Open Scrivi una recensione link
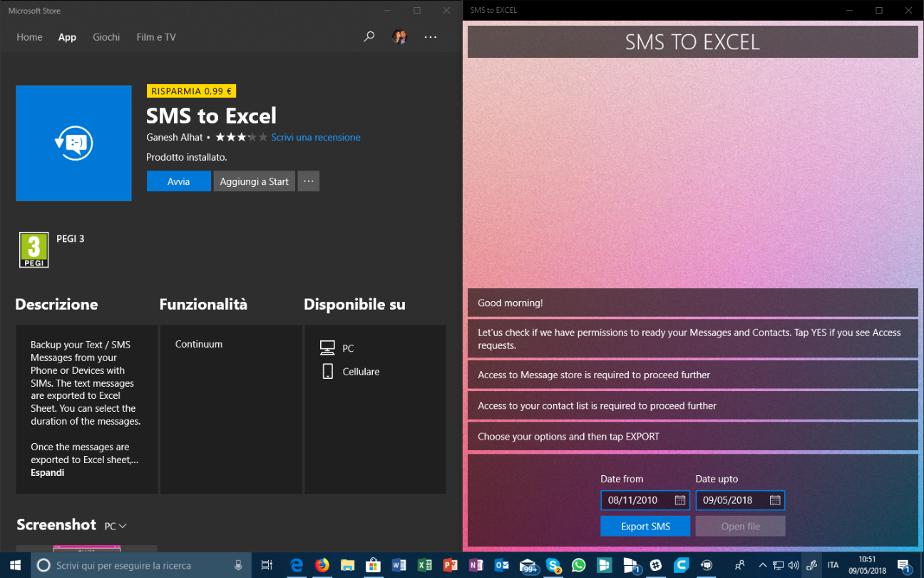The height and width of the screenshot is (578, 924). tap(316, 137)
